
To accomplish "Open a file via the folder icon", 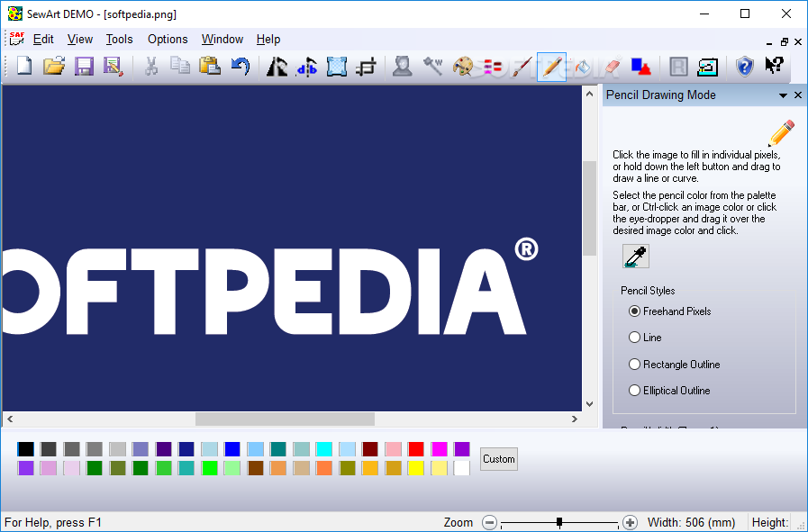I will tap(53, 67).
